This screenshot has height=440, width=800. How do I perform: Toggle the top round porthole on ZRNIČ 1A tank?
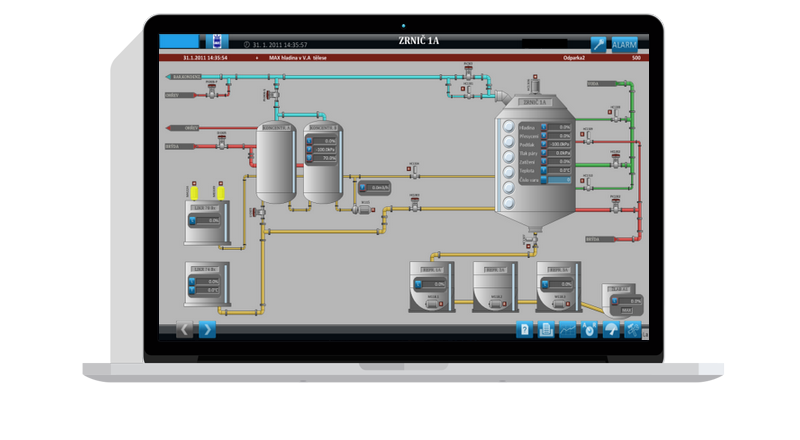509,127
